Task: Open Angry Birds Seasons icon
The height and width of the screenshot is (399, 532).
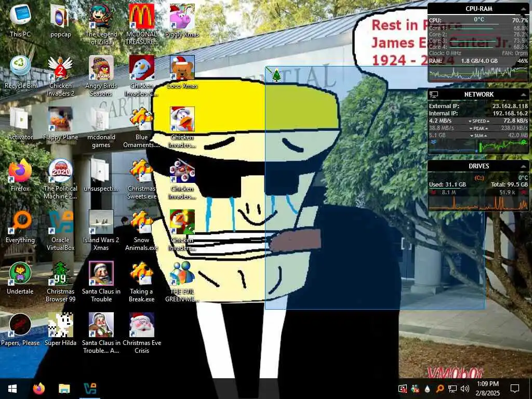Action: coord(101,76)
